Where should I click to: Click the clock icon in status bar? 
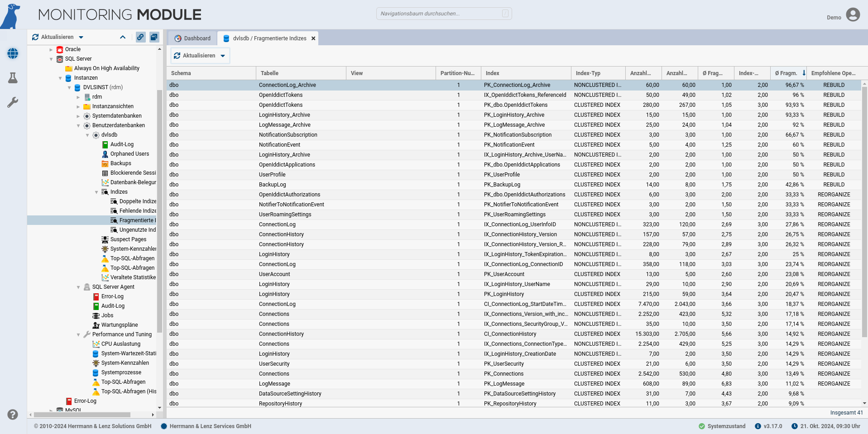coord(795,426)
